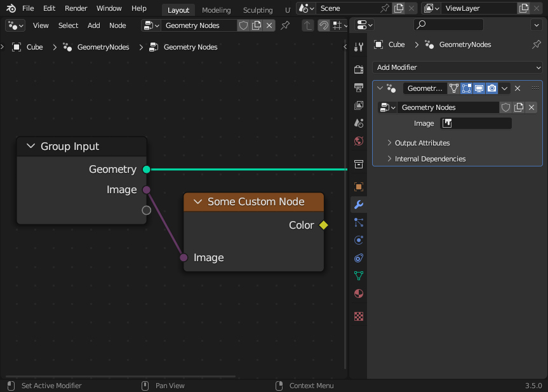
Task: Open Modifier properties wrench tab
Action: pyautogui.click(x=359, y=205)
